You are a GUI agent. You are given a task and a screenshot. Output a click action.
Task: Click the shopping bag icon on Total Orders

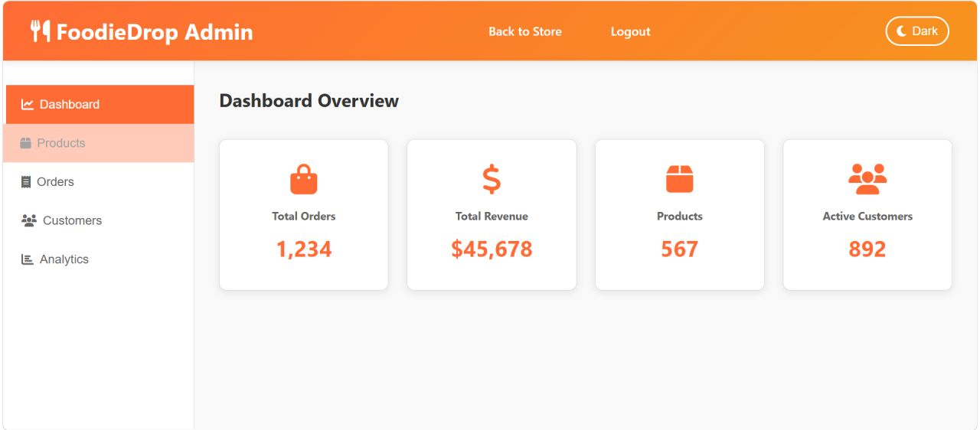click(303, 179)
